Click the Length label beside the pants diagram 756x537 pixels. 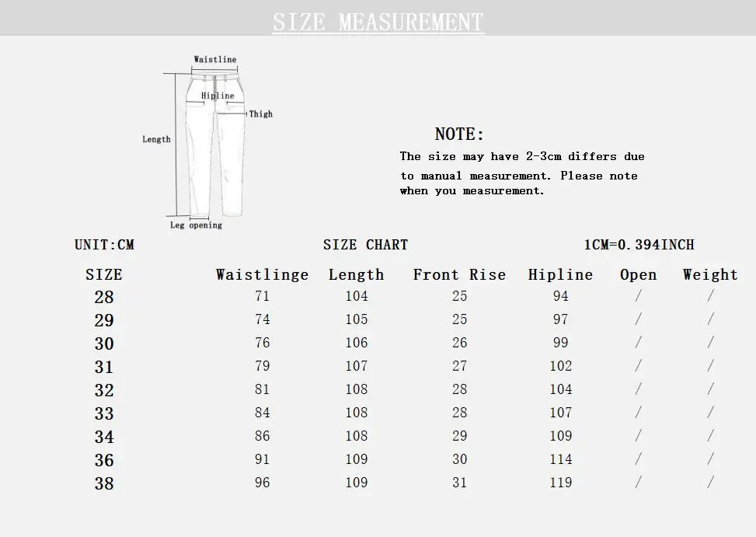click(156, 139)
